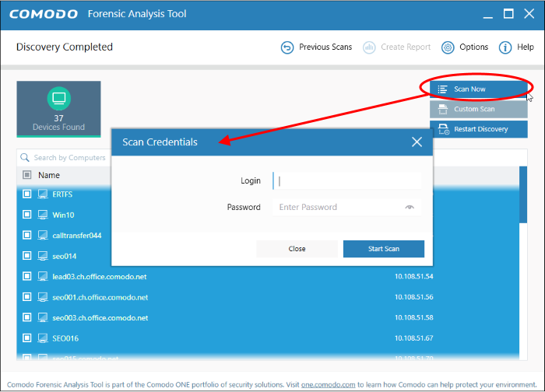Close the Scan Credentials dialog with X
The width and height of the screenshot is (545, 392).
[417, 142]
